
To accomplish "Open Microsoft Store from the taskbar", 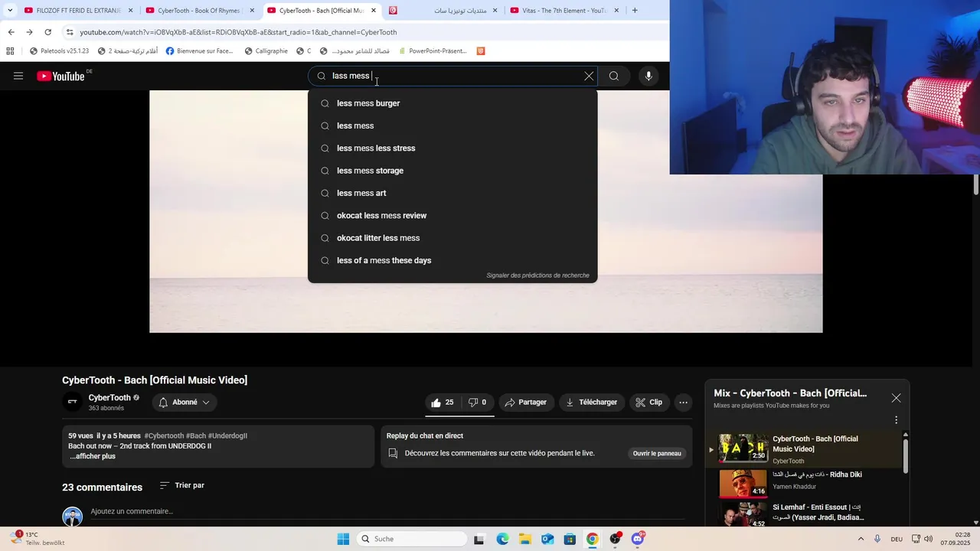I will (570, 539).
